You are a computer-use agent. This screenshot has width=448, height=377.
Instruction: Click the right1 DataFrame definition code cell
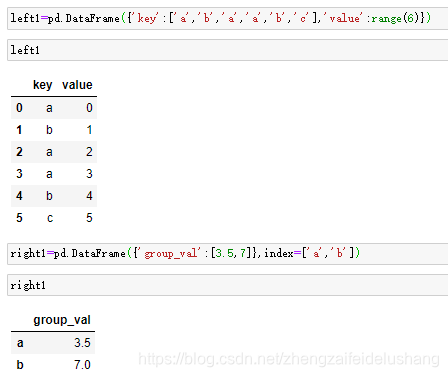click(228, 254)
